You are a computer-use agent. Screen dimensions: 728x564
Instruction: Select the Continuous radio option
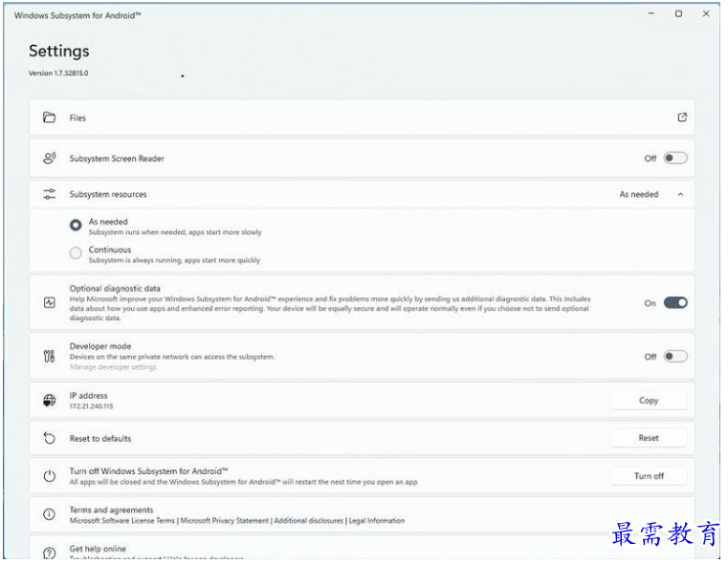tap(76, 253)
